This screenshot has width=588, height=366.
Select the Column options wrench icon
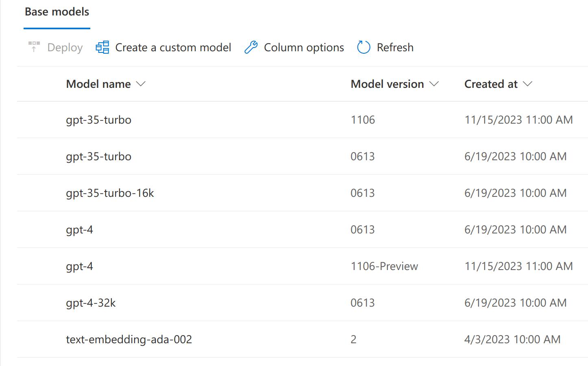tap(251, 47)
